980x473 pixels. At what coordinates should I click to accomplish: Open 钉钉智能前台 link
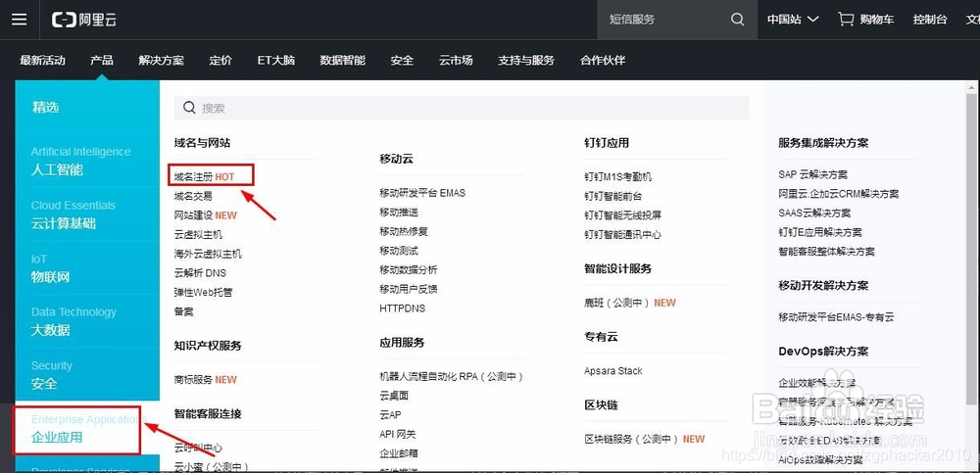(613, 196)
